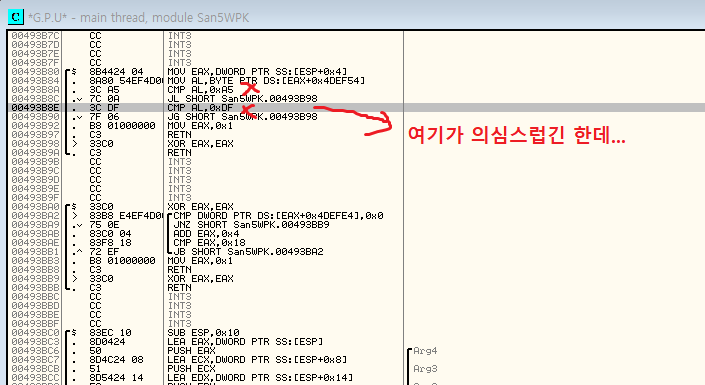Select the PUSH ECX instruction
The image size is (705, 385).
point(191,368)
